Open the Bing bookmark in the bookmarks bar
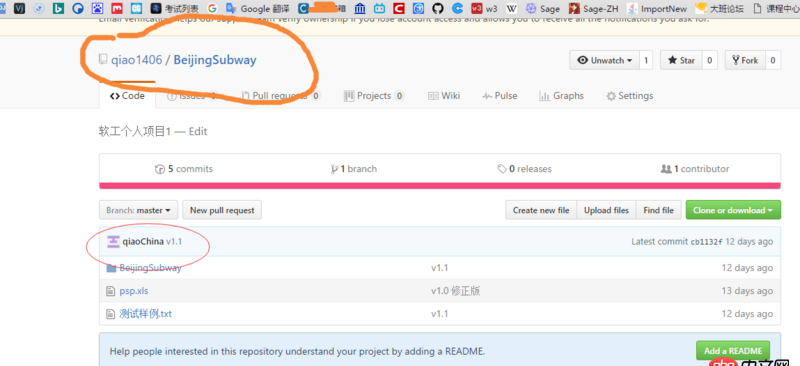The image size is (800, 366). click(59, 8)
